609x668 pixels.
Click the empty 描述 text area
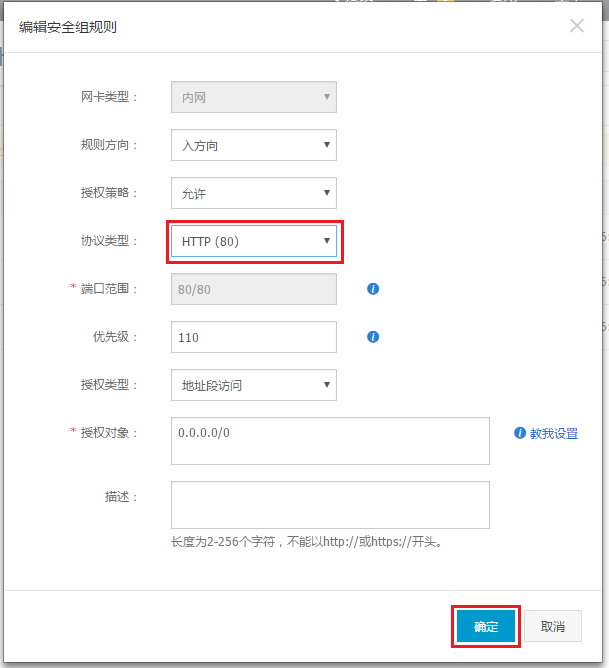click(x=330, y=505)
